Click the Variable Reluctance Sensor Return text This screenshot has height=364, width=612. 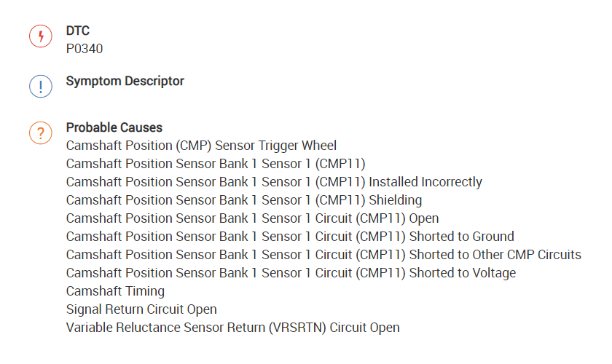168,328
